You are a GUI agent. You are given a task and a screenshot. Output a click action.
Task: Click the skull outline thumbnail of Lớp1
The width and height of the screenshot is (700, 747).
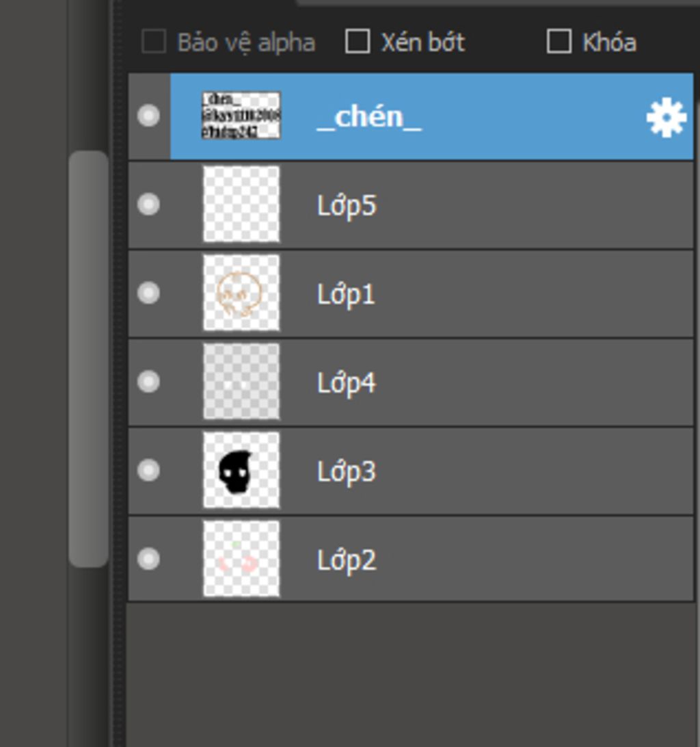(241, 293)
